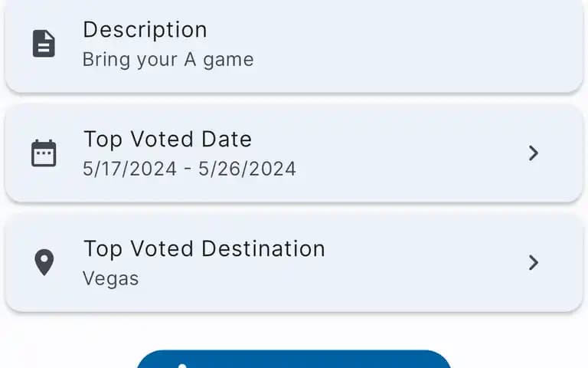
Task: Click the map pin icon beside Top Voted Destination
Action: (44, 262)
